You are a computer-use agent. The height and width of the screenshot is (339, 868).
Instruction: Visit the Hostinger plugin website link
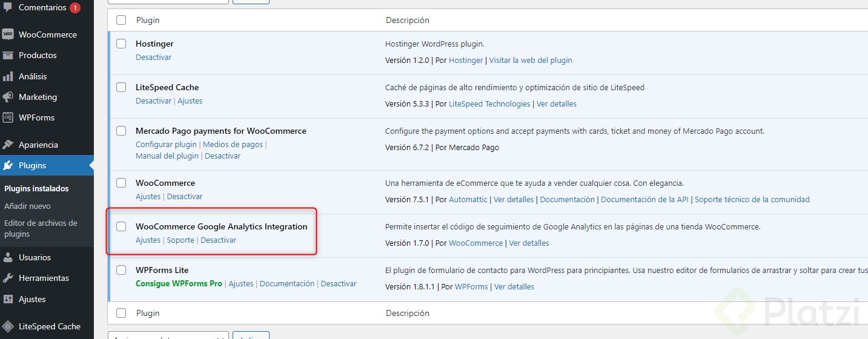tap(531, 61)
